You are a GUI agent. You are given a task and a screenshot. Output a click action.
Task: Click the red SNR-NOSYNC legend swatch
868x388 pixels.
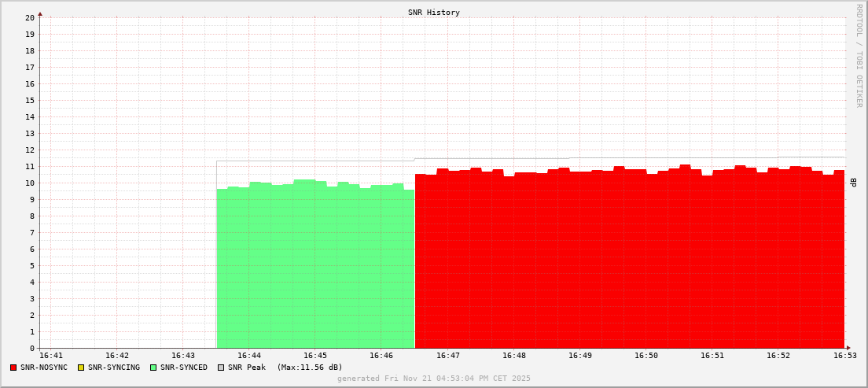13,368
